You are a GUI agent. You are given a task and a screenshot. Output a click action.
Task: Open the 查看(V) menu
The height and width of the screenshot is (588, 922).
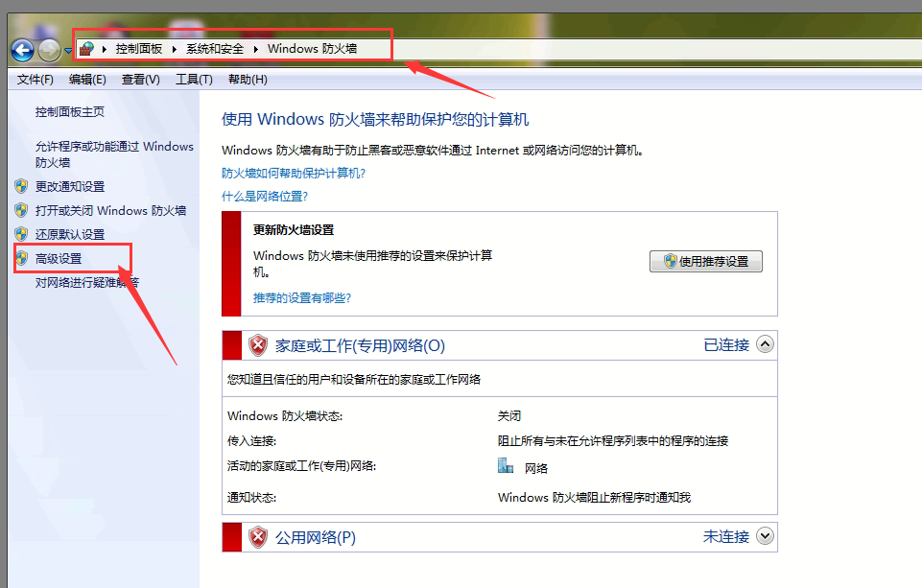click(x=140, y=80)
